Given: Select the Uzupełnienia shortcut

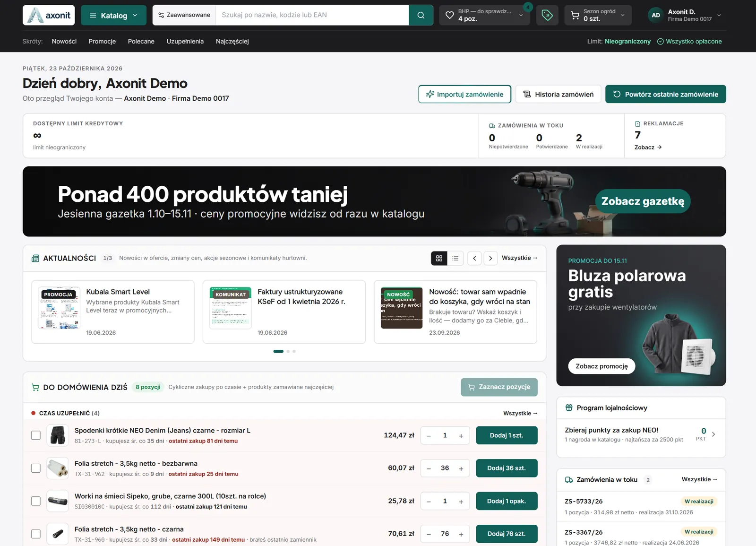Looking at the screenshot, I should (x=185, y=42).
